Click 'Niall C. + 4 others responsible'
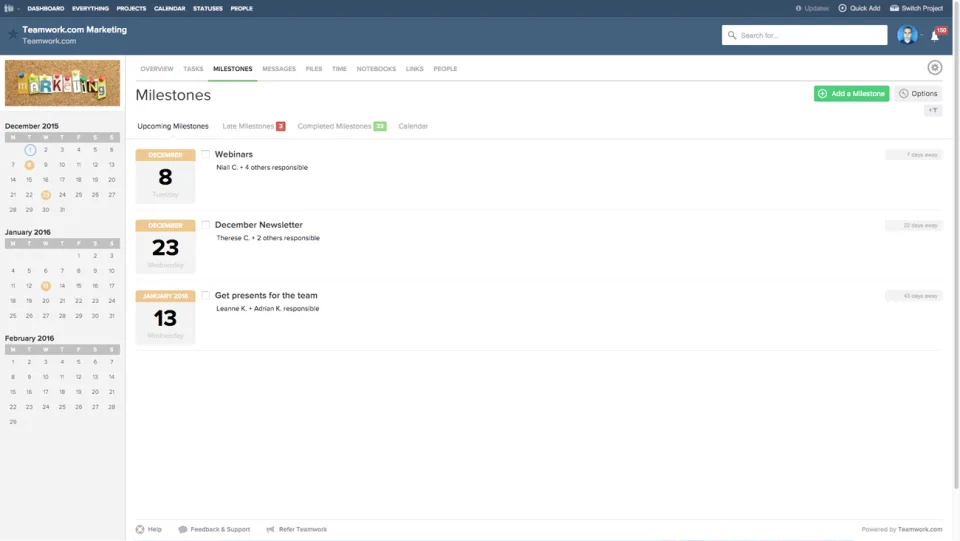The image size is (960, 541). [x=262, y=168]
